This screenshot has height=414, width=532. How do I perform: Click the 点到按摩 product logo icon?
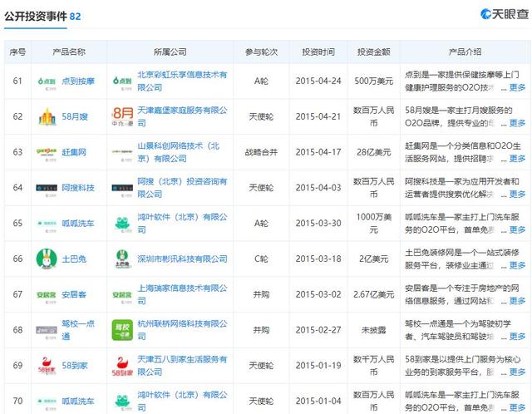point(46,81)
